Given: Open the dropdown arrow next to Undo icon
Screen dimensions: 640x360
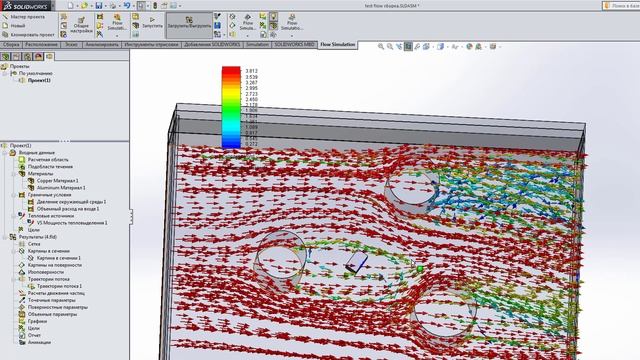Looking at the screenshot, I should 133,6.
